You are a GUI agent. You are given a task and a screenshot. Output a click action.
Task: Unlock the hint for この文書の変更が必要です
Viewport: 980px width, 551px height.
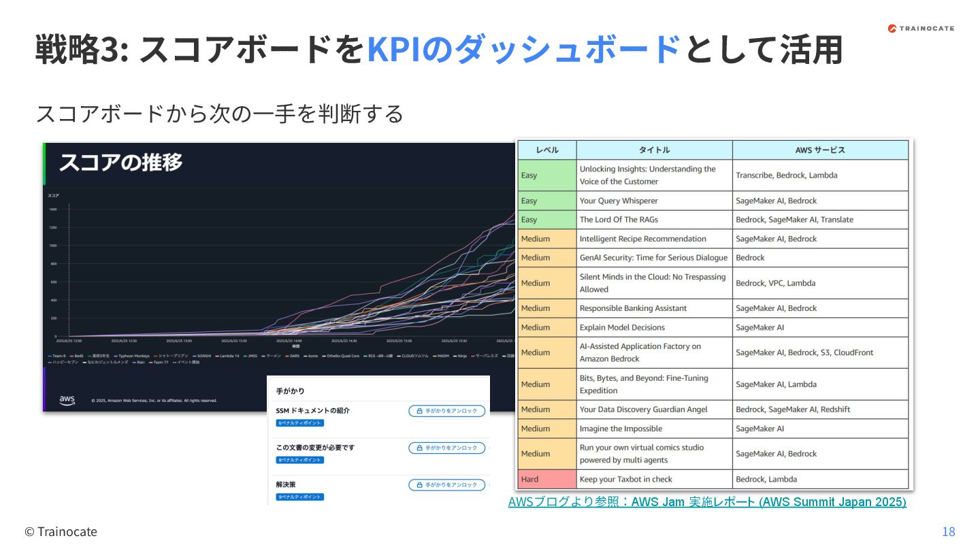[x=447, y=448]
